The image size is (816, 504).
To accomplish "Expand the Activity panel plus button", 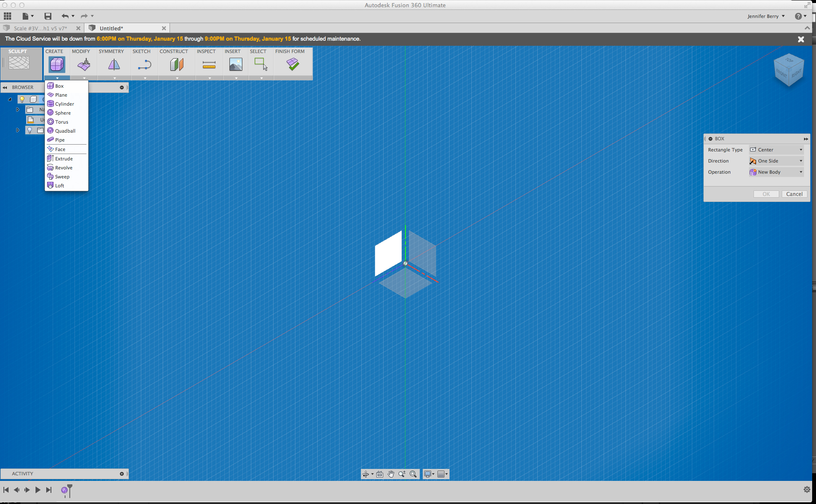I will click(122, 474).
